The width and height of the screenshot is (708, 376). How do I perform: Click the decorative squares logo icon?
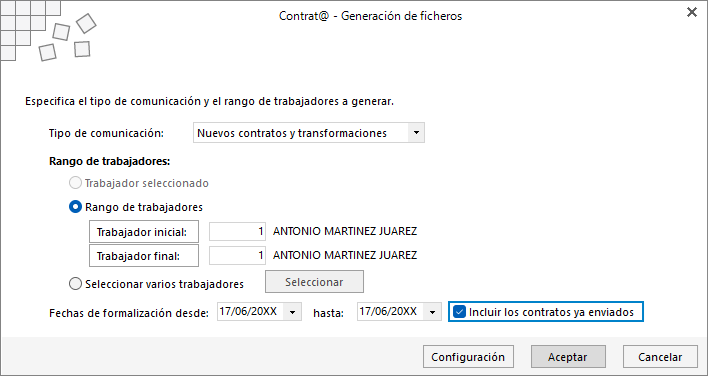coord(48,31)
